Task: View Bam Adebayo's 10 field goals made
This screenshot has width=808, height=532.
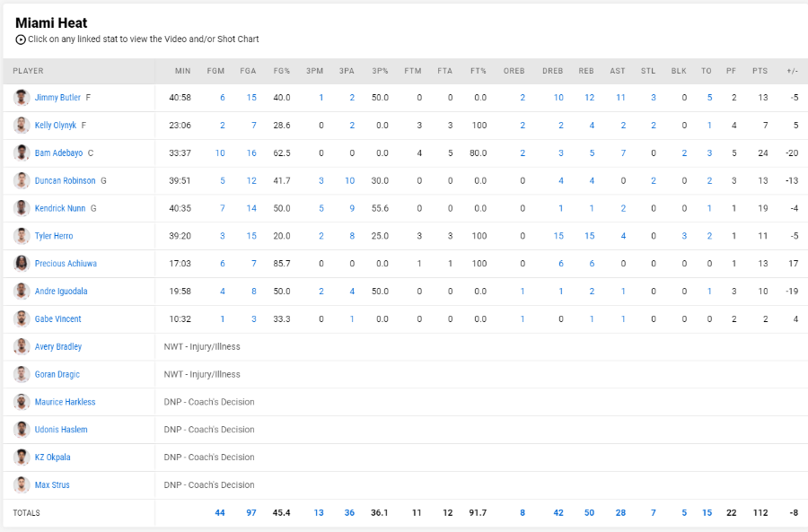Action: point(220,153)
